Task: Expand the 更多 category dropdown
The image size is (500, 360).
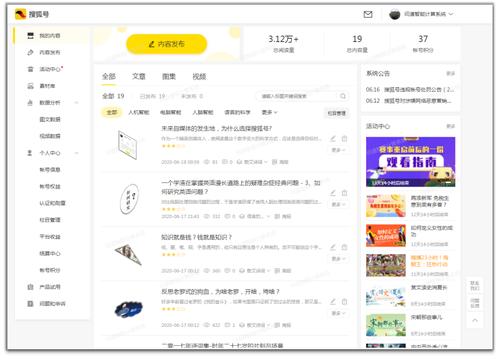Action: coord(269,112)
